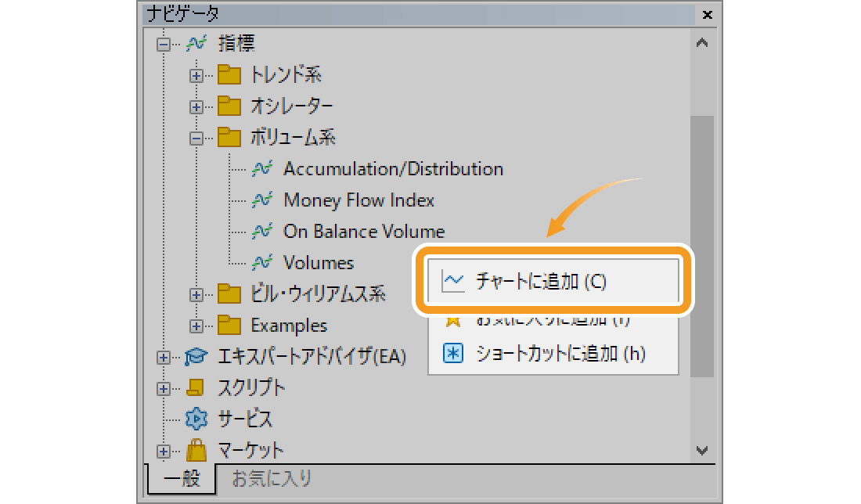Click the サービス gear icon
Screen dimensions: 861x504
click(x=196, y=419)
